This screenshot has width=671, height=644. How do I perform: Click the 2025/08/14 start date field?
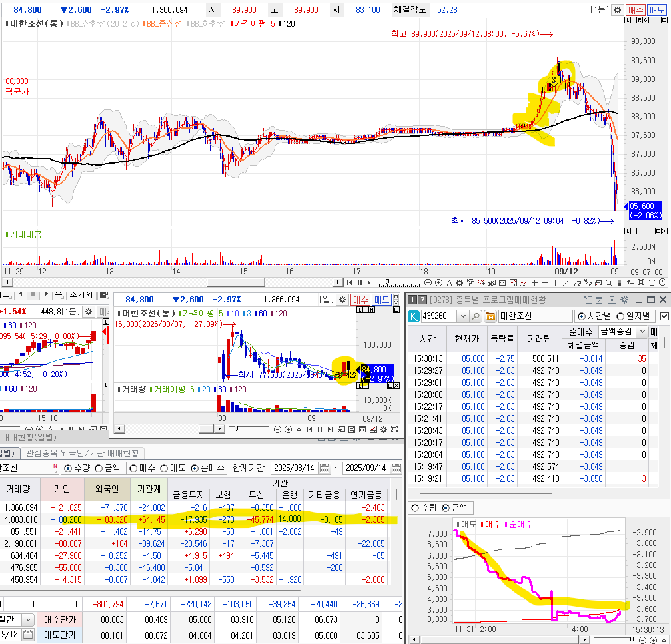click(294, 468)
